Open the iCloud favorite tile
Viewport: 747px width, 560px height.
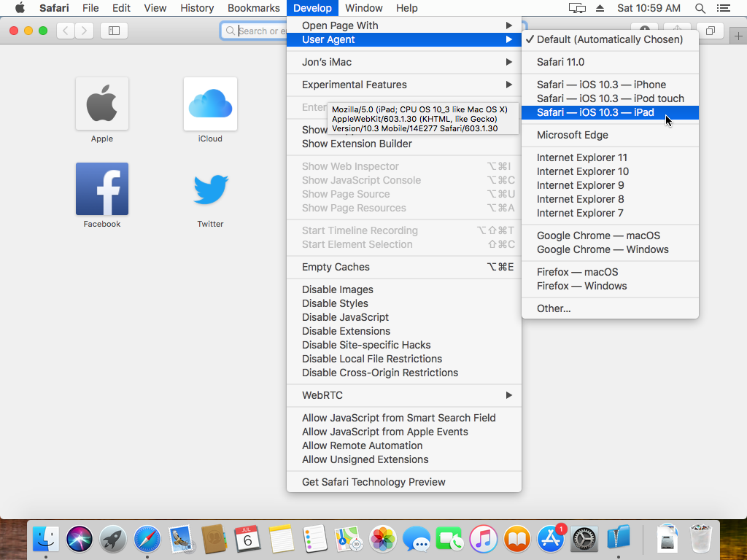[210, 104]
